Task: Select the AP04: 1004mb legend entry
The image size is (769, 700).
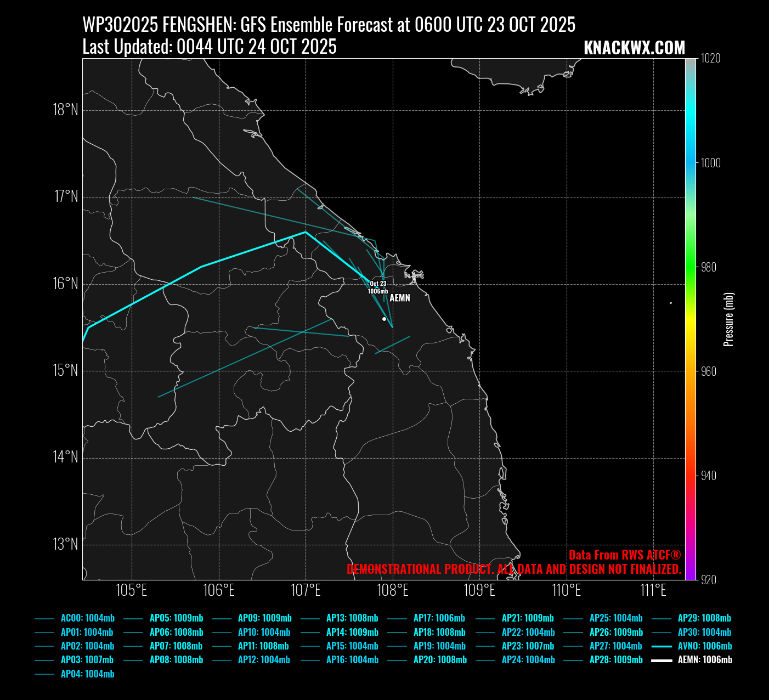Action: point(87,674)
